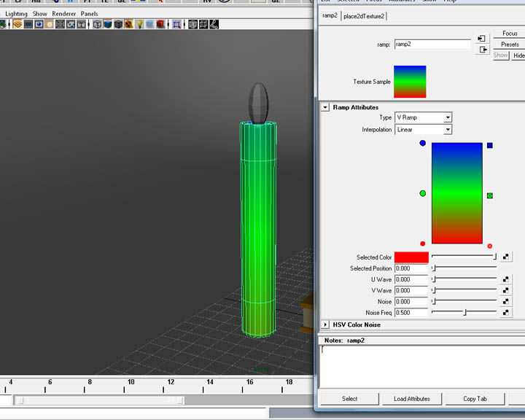Open the Lighting menu in viewport
The image size is (525, 420).
[16, 14]
